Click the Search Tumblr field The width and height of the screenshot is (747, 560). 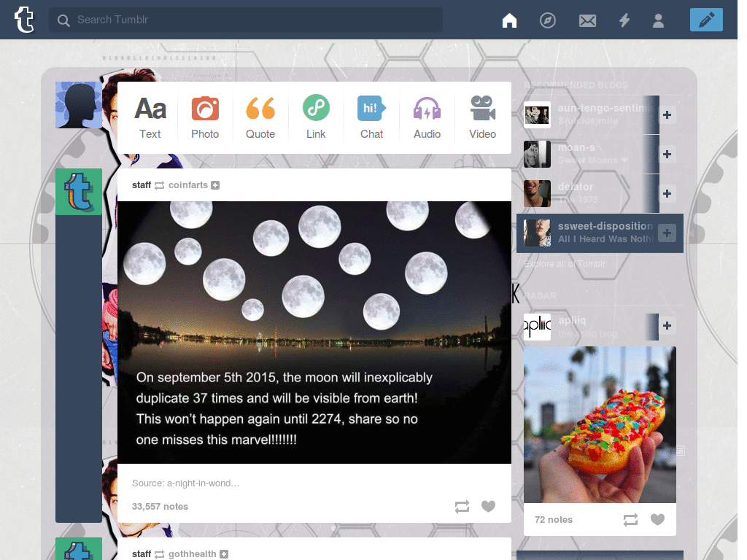click(246, 20)
